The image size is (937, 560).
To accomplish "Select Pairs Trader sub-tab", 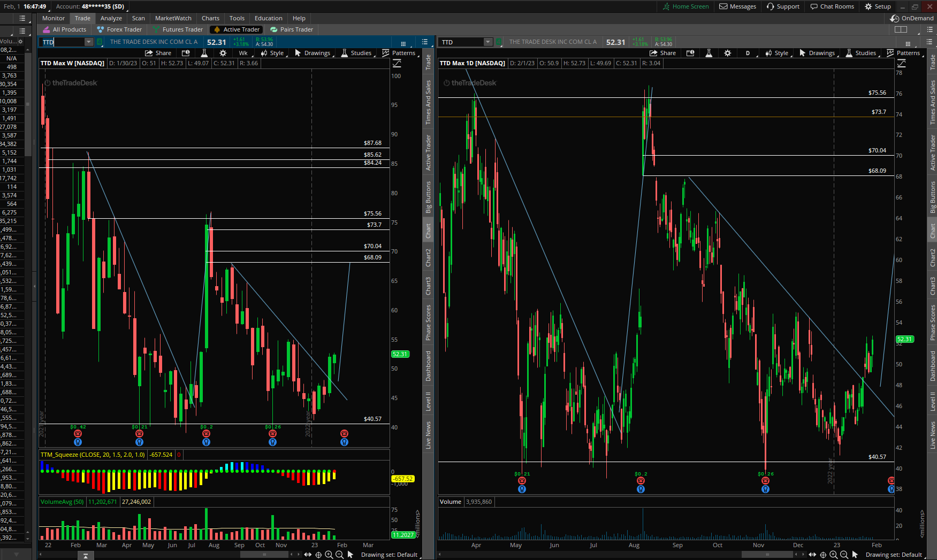I will 292,29.
